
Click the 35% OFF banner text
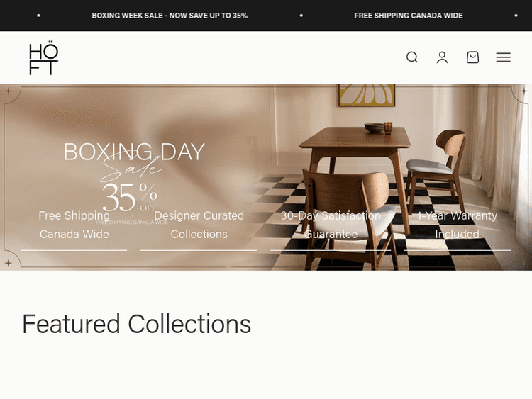[x=130, y=197]
